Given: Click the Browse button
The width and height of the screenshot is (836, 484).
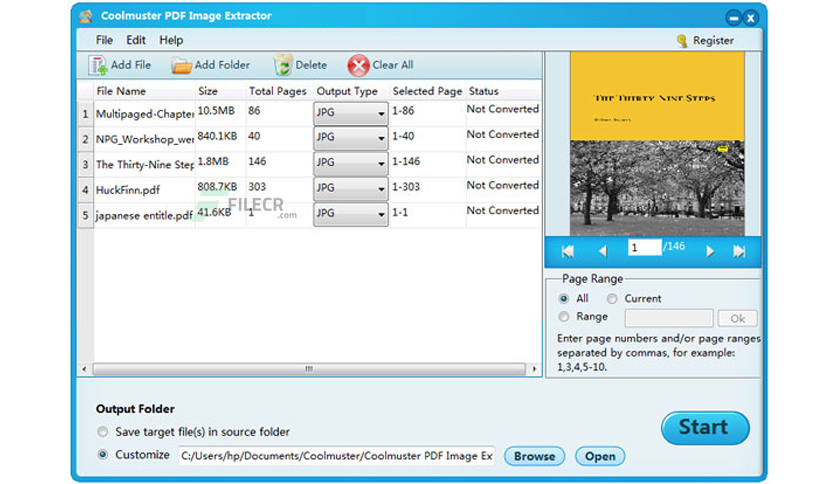Looking at the screenshot, I should 534,456.
